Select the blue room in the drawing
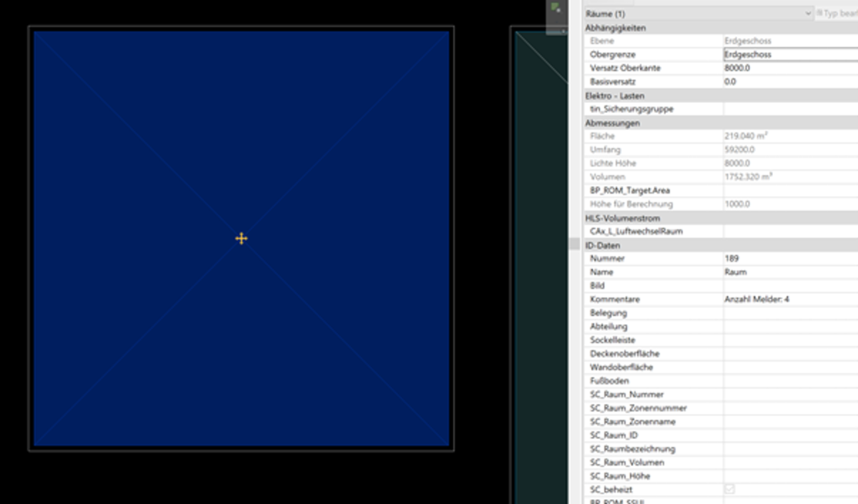 click(x=143, y=143)
